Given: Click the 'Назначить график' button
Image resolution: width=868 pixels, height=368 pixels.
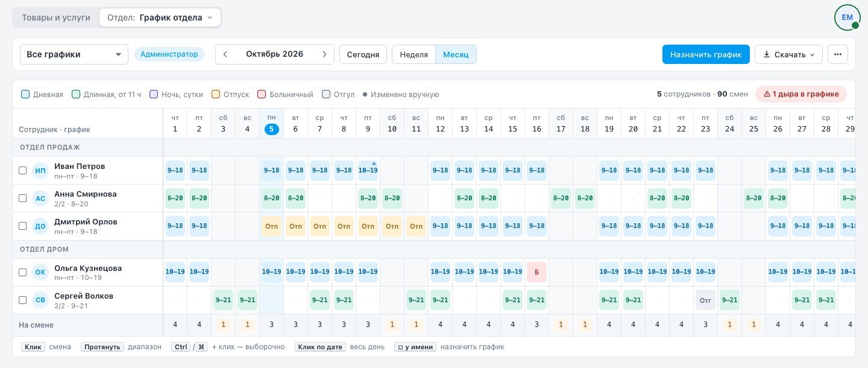Looking at the screenshot, I should (x=706, y=54).
